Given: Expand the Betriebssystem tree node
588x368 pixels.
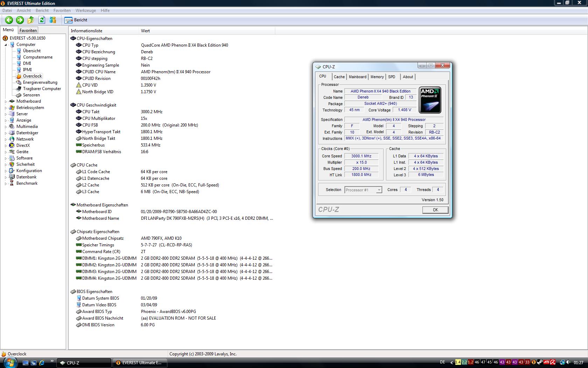Looking at the screenshot, I should click(6, 108).
